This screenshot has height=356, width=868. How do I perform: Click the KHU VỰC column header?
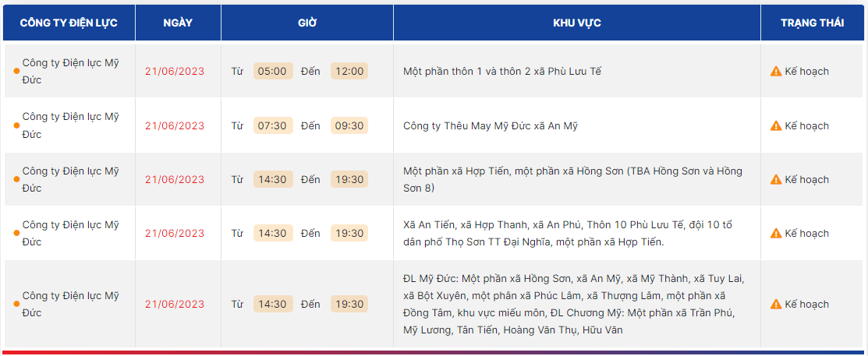577,23
